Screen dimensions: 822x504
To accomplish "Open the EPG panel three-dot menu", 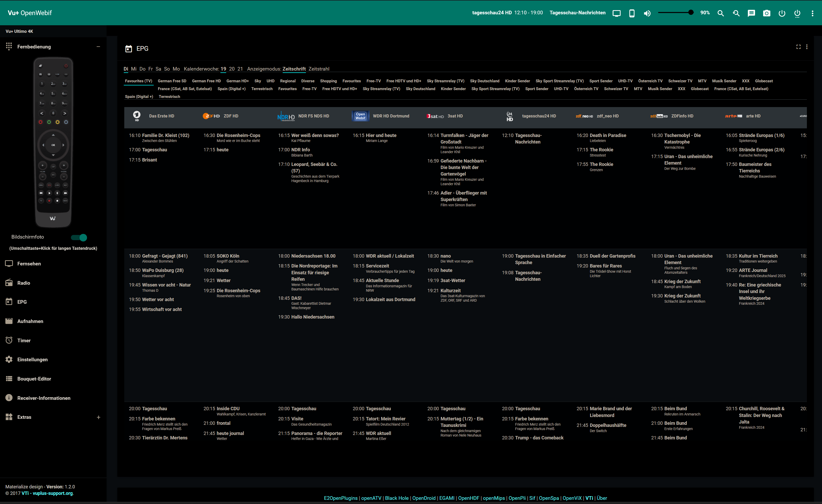I will click(807, 47).
